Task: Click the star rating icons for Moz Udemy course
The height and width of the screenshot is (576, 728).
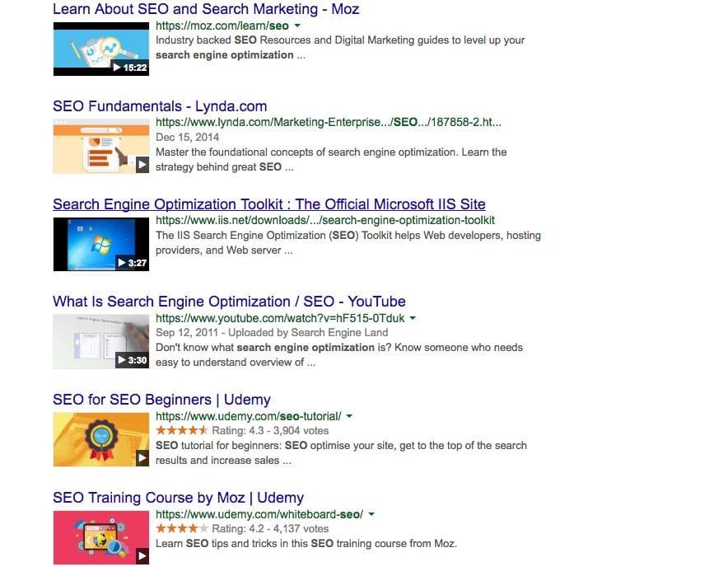Action: point(182,528)
